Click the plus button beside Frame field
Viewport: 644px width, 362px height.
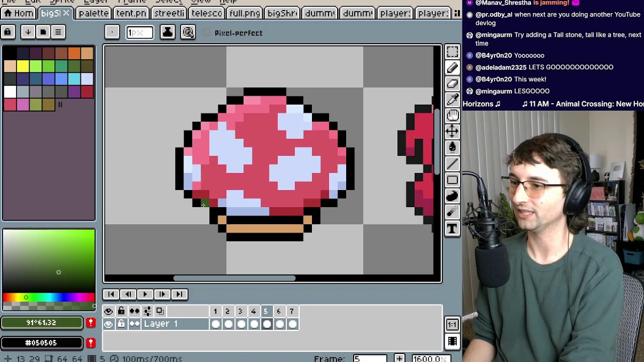(x=399, y=358)
